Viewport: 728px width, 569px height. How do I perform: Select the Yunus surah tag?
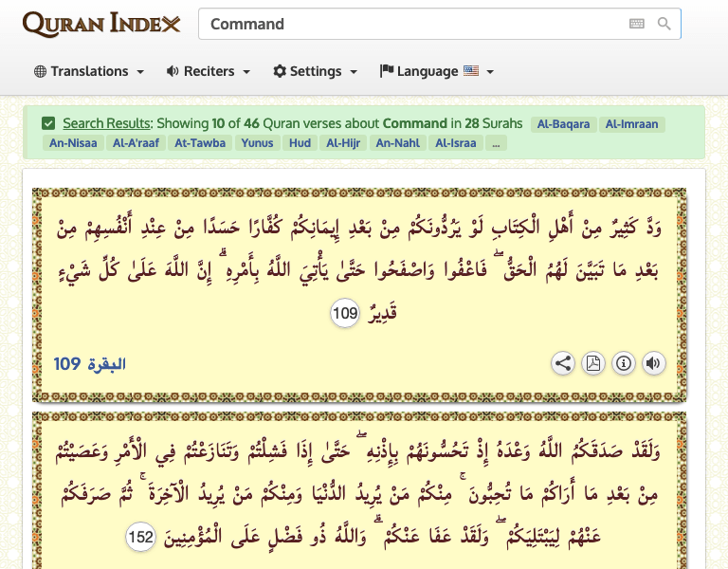(x=256, y=143)
